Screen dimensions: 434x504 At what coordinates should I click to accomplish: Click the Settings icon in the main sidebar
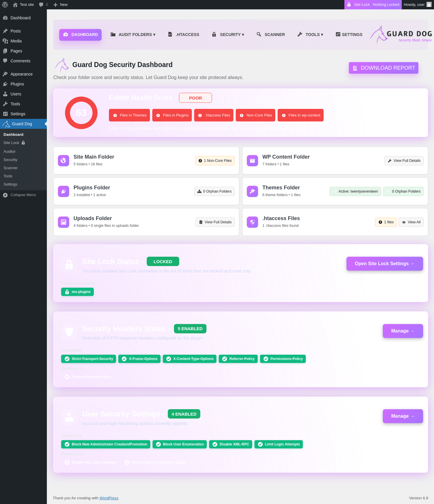[x=5, y=114]
